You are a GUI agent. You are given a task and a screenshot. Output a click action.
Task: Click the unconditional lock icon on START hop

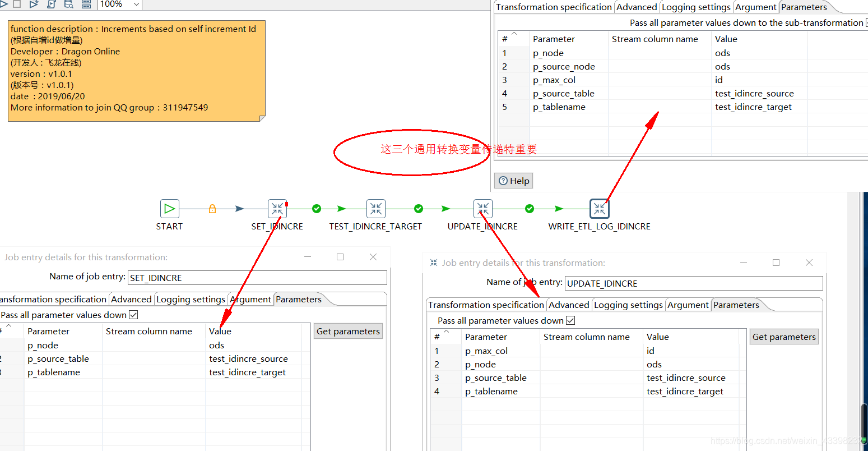[212, 209]
